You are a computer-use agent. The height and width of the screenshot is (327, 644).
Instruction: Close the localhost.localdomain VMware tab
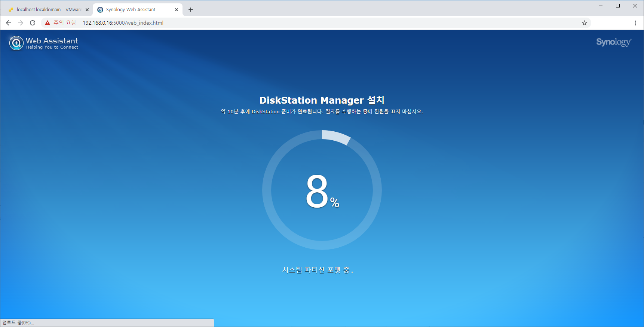[87, 10]
